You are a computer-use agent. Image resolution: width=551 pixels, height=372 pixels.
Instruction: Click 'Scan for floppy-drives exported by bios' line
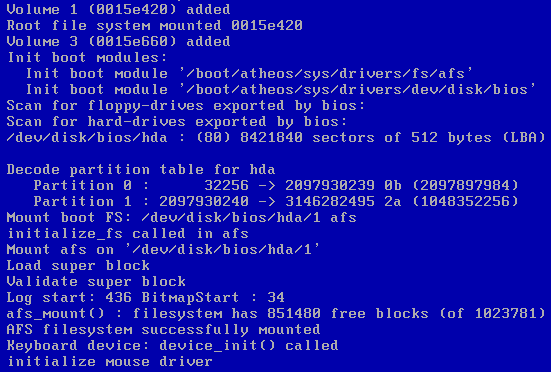point(186,106)
